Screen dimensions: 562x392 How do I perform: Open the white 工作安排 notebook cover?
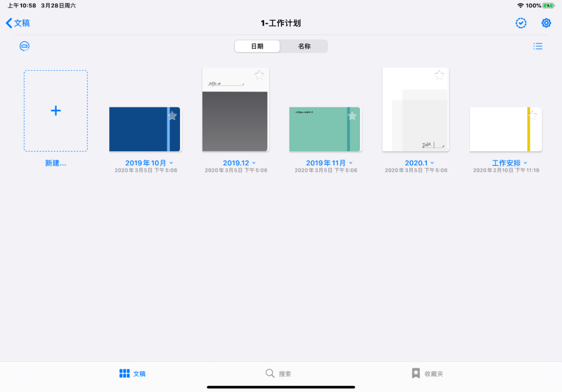click(x=506, y=129)
